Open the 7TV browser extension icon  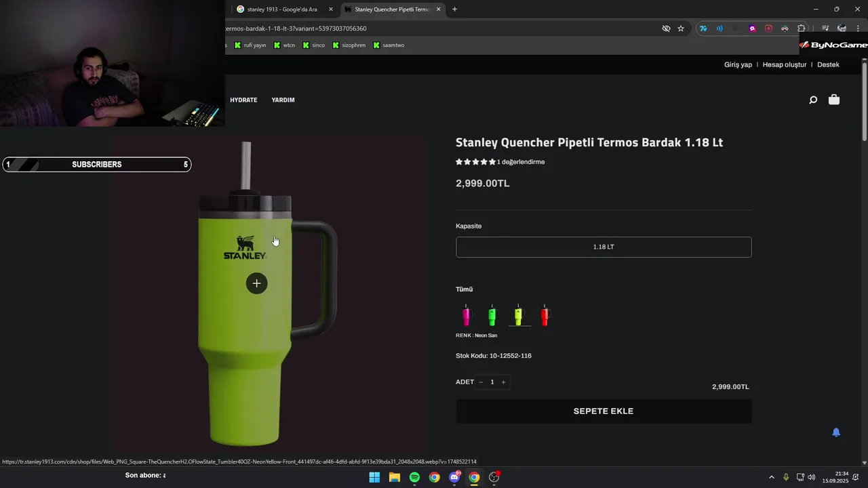703,28
